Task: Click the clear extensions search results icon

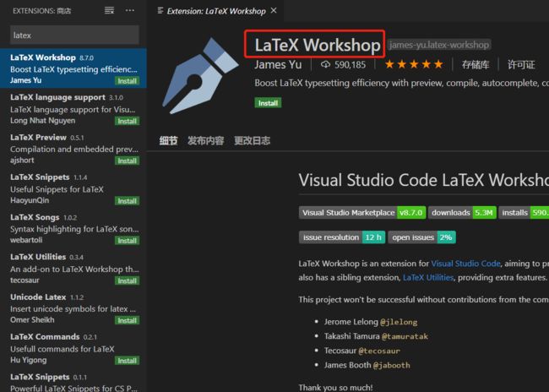Action: tap(109, 10)
